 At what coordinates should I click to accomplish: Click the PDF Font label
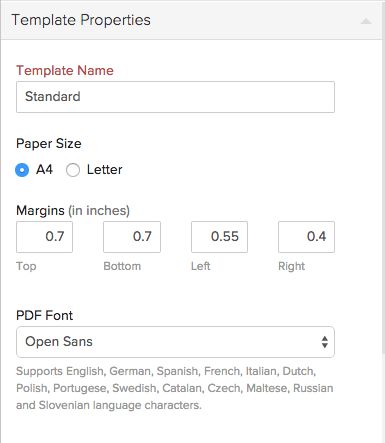pos(44,315)
